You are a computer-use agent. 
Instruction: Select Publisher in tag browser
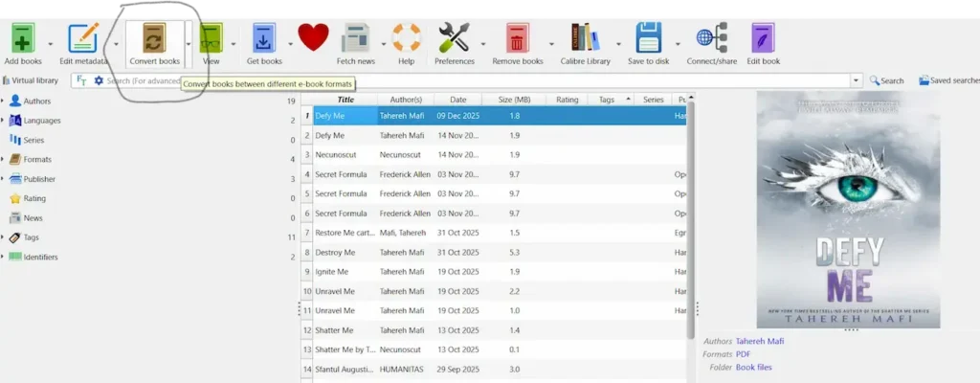39,179
